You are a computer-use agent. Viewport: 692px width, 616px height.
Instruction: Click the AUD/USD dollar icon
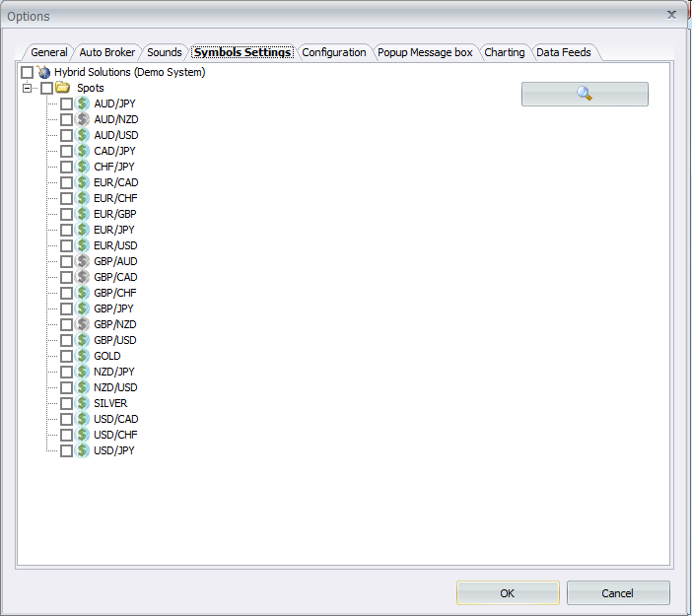(x=82, y=135)
